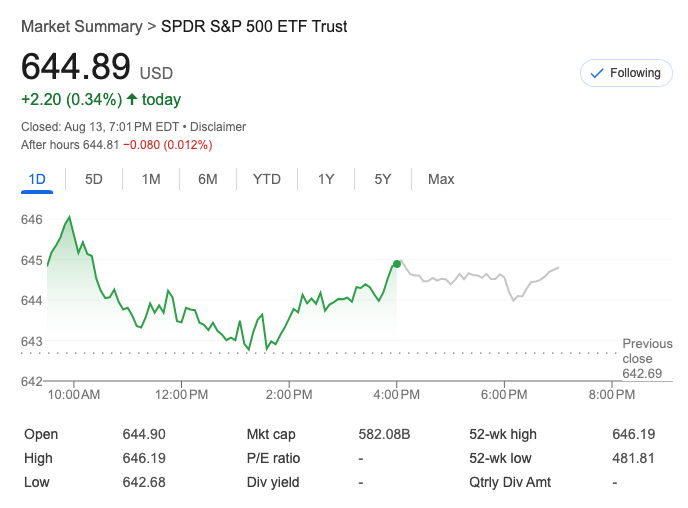Image resolution: width=688 pixels, height=508 pixels.
Task: Switch to the 1Y chart view
Action: [326, 179]
